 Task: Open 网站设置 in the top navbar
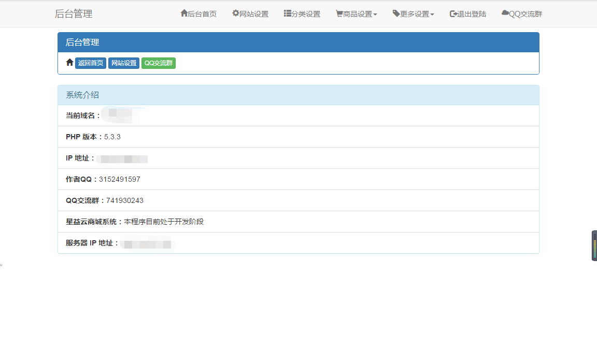point(250,13)
